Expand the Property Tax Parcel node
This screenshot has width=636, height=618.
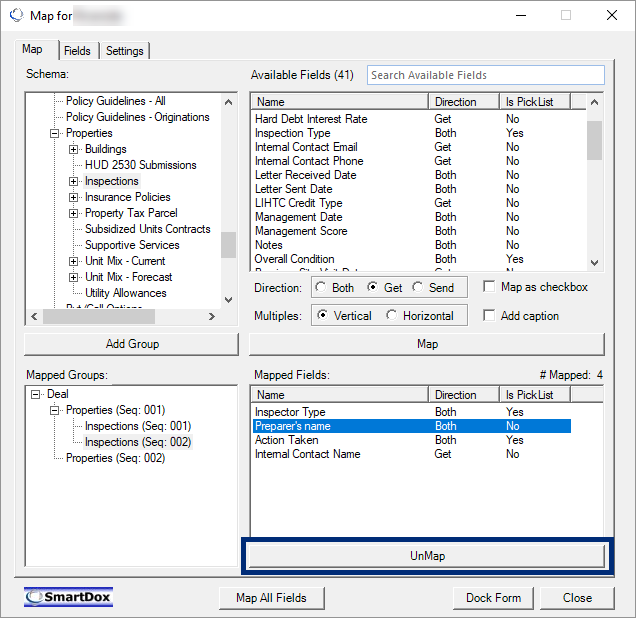[73, 213]
